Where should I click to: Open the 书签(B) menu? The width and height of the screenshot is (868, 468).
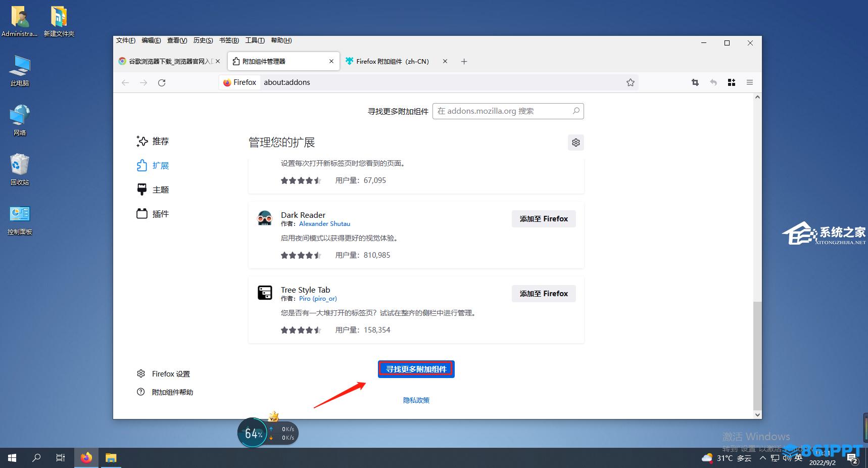[229, 40]
